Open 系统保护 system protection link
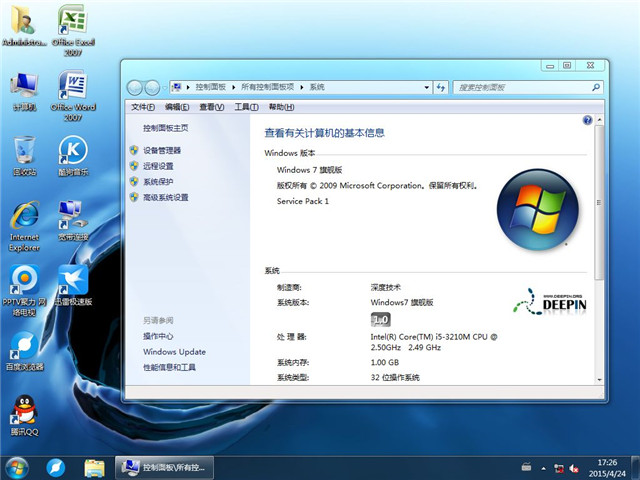640x480 pixels. pyautogui.click(x=158, y=182)
